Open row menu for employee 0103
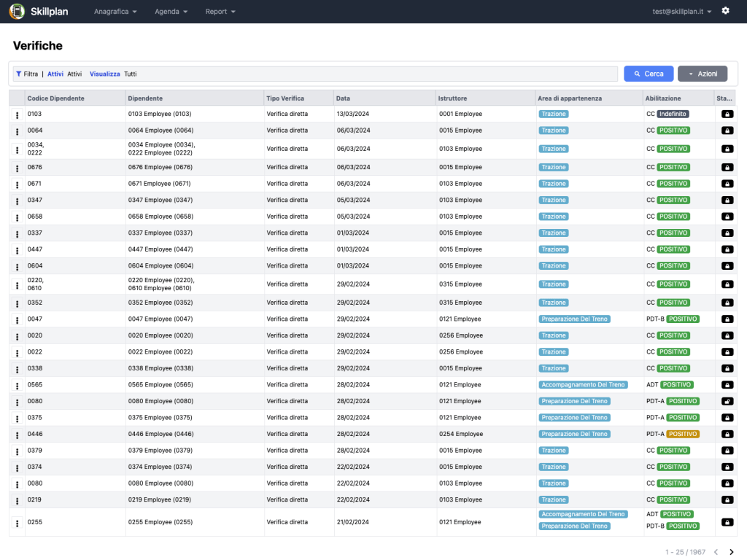This screenshot has height=560, width=747. [x=17, y=114]
